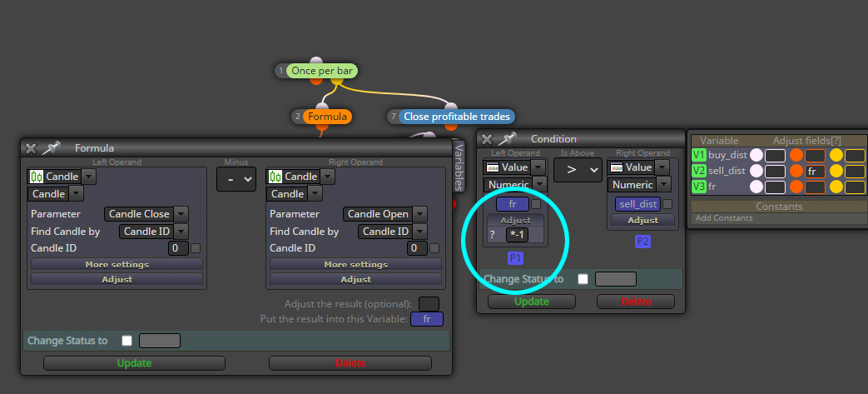Open the Minus operator dropdown
Screen dimensions: 868x394
tap(236, 179)
